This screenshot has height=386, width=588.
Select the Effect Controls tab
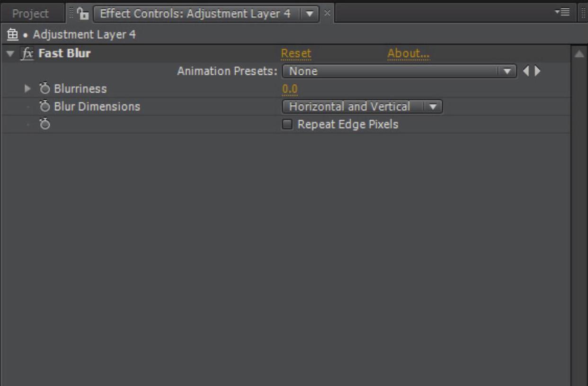(x=195, y=13)
